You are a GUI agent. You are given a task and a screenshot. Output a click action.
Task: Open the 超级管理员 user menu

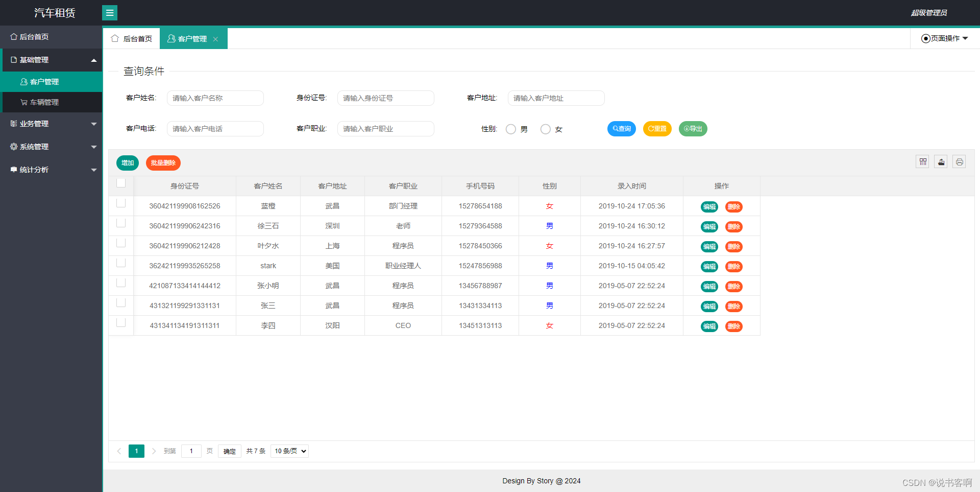(929, 13)
